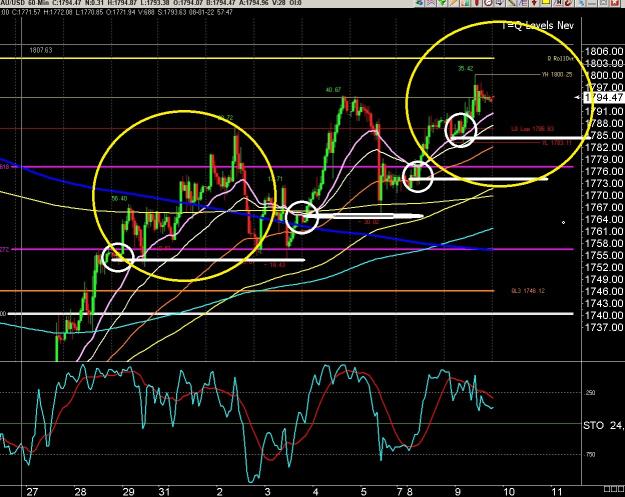Click the H:1772.08 value in the data line
The width and height of the screenshot is (625, 497).
pyautogui.click(x=59, y=12)
